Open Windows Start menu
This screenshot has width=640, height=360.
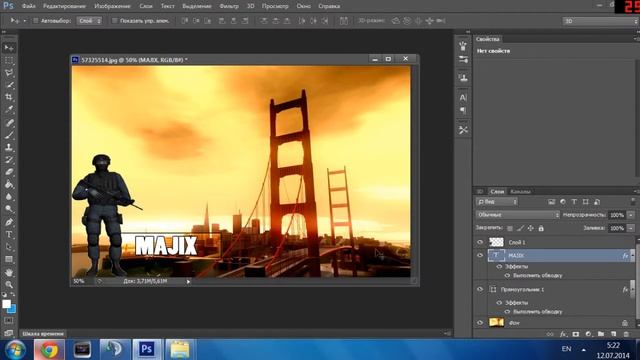(16, 350)
